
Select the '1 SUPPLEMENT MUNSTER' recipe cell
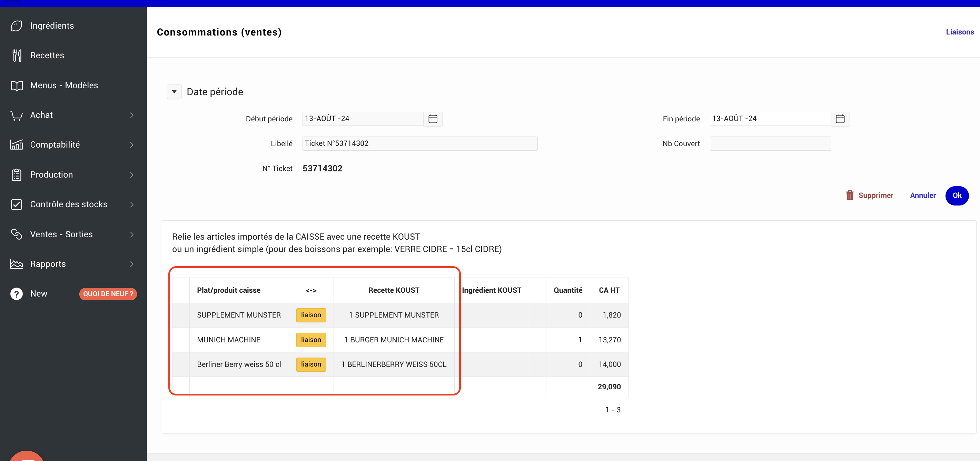click(394, 315)
